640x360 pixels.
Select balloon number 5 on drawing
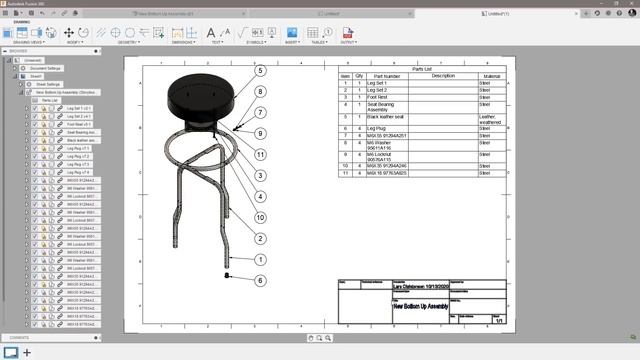coord(260,71)
